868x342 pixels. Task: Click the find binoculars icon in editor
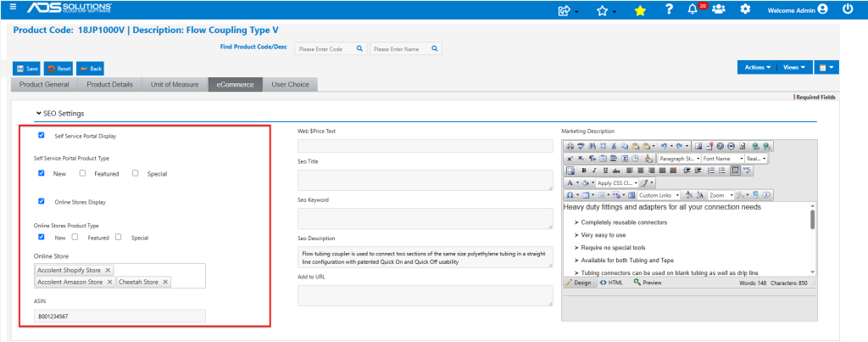click(x=593, y=146)
